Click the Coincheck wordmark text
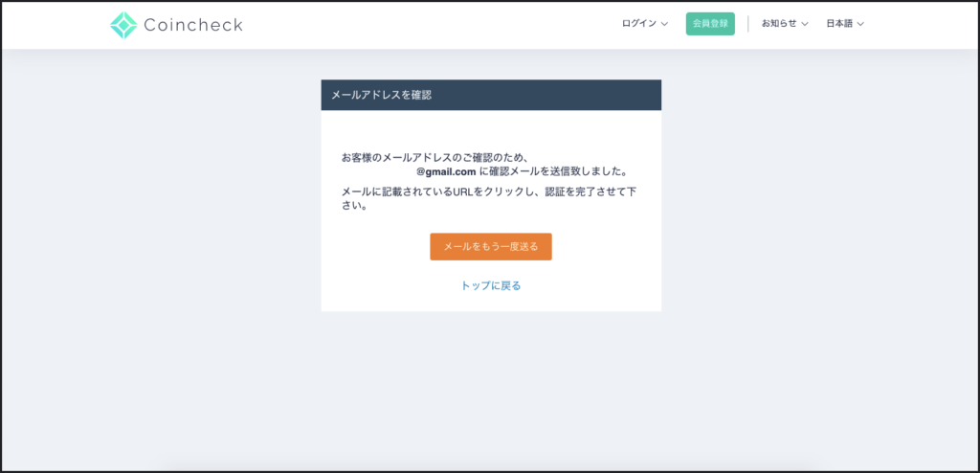This screenshot has width=980, height=473. (193, 25)
